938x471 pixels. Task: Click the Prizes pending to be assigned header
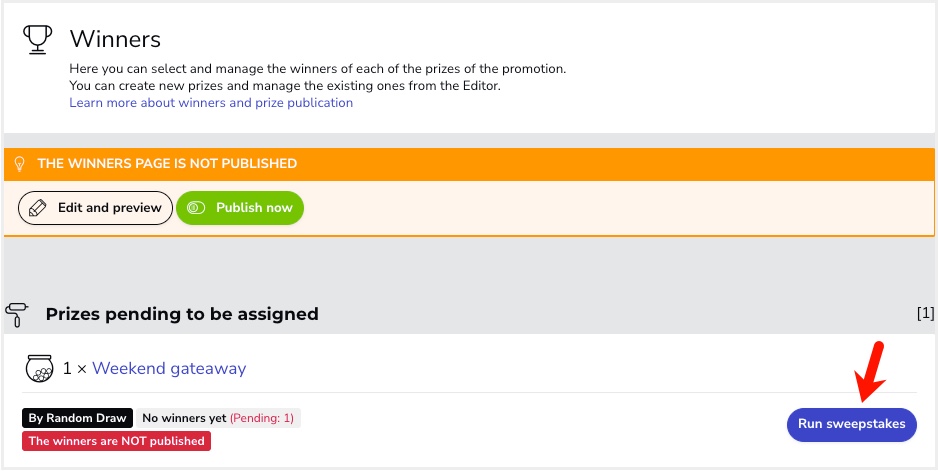pos(182,314)
